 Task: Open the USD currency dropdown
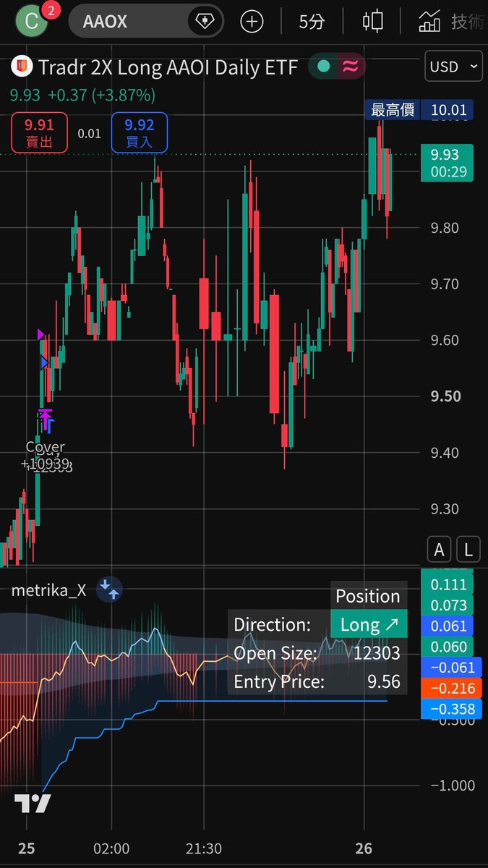click(453, 67)
